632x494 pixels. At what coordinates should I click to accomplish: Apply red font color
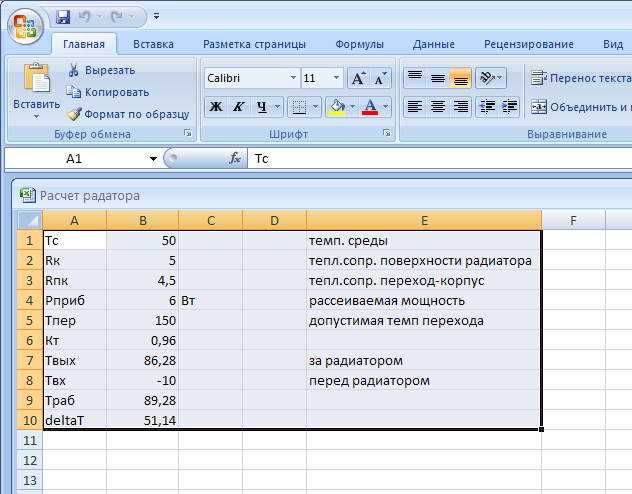point(370,107)
